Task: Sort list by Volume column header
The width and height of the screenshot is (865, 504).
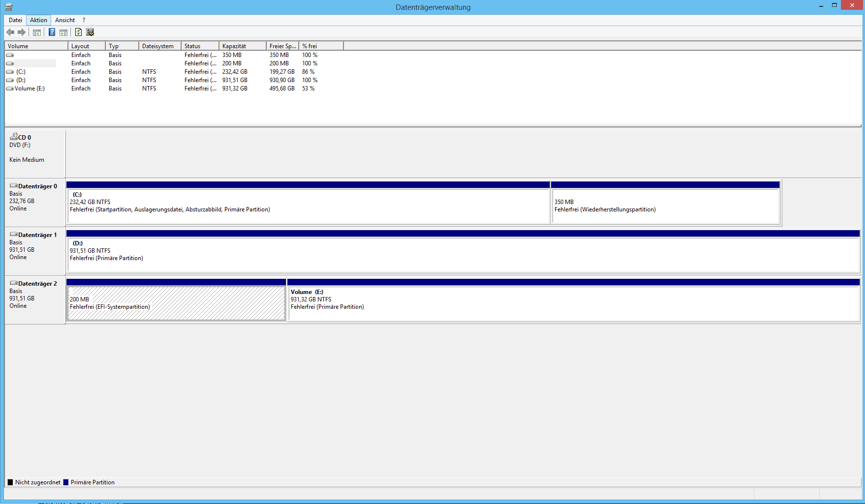Action: pyautogui.click(x=36, y=46)
